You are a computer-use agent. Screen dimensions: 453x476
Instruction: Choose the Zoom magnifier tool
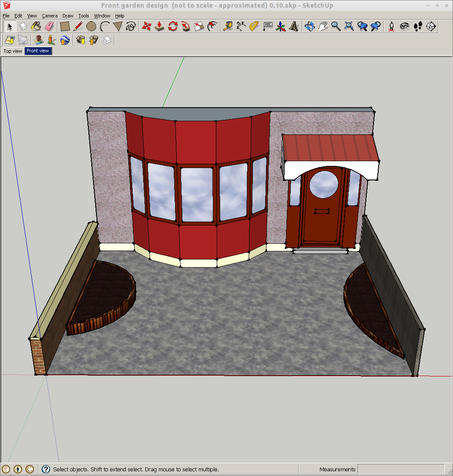click(x=336, y=26)
